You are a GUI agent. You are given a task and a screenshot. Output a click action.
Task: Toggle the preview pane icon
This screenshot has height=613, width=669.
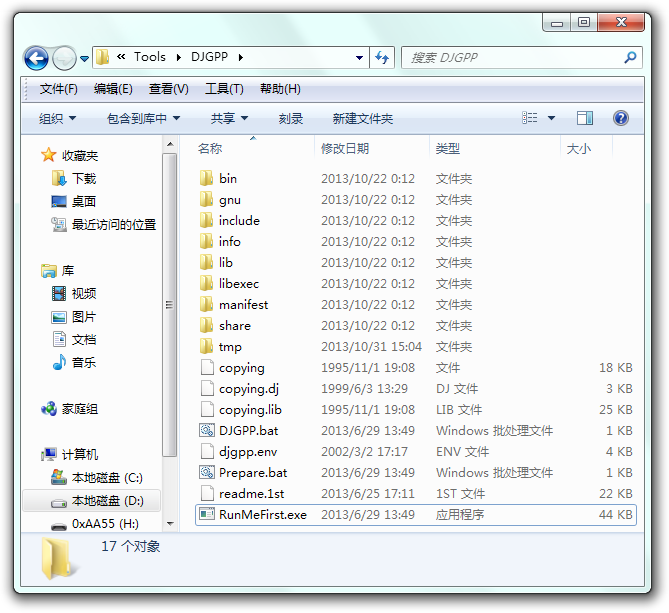click(x=585, y=118)
